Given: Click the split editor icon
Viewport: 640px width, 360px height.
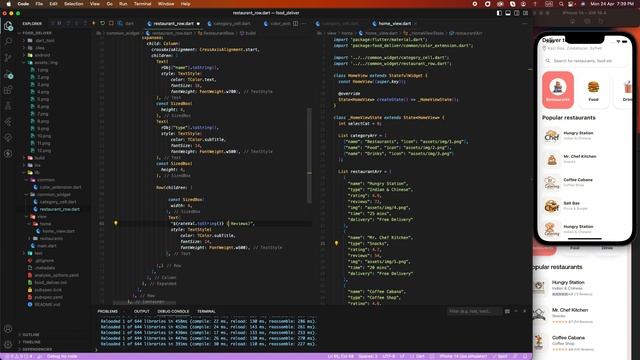Looking at the screenshot, I should click(296, 24).
